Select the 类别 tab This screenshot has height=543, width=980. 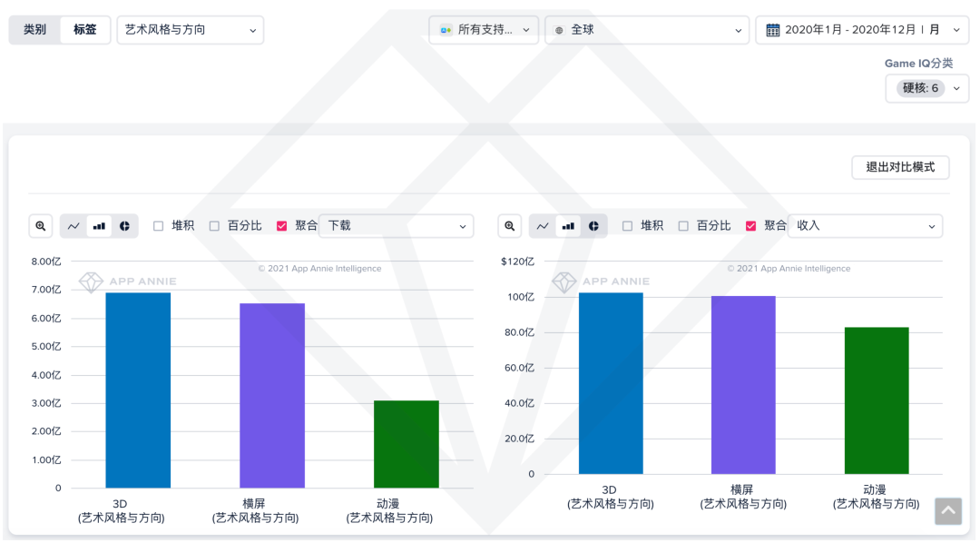tap(34, 30)
